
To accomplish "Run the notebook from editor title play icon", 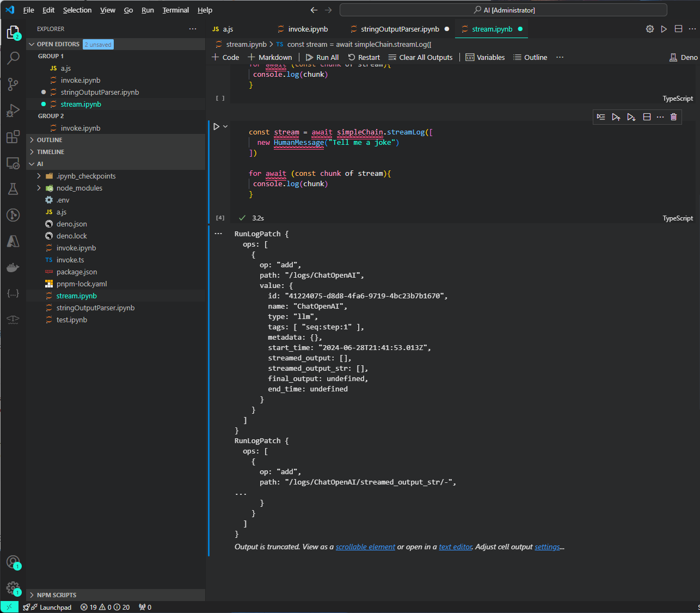I will click(x=664, y=29).
